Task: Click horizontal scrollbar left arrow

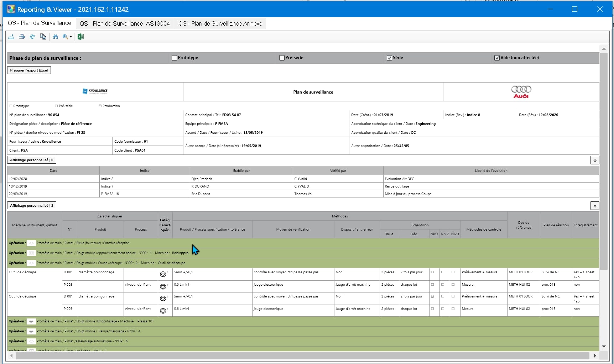Action: tap(12, 355)
